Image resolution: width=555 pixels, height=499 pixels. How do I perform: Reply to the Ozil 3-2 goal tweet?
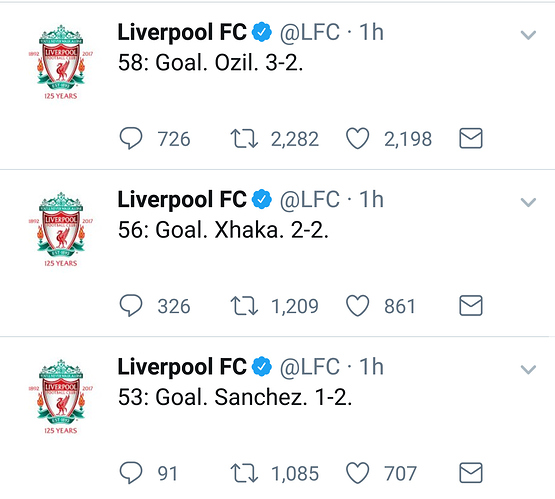[131, 138]
